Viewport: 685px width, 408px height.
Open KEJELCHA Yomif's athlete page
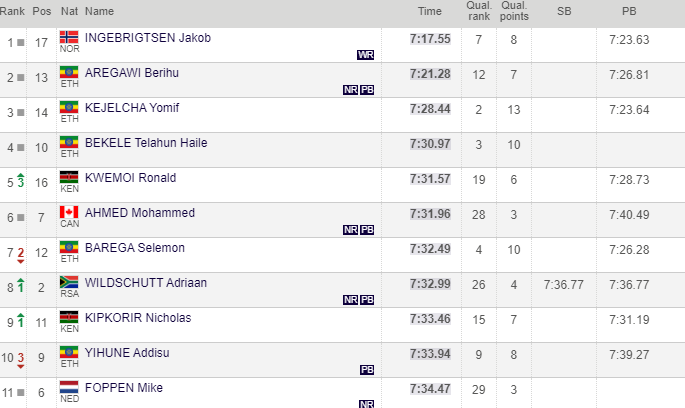tap(131, 108)
